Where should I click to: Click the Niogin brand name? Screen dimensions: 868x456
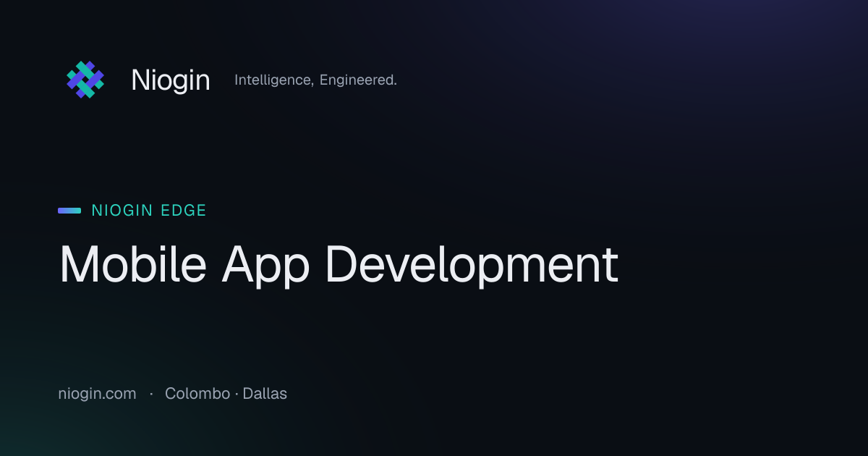click(x=171, y=80)
